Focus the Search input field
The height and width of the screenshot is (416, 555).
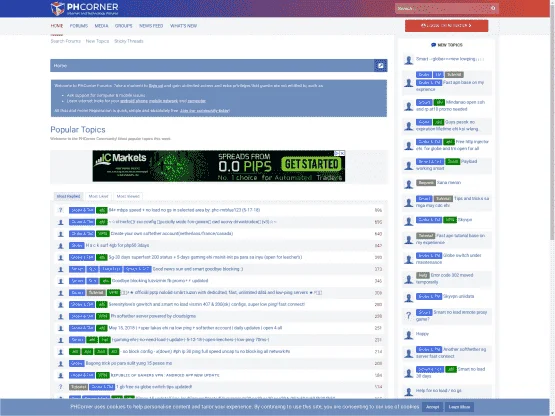[442, 8]
